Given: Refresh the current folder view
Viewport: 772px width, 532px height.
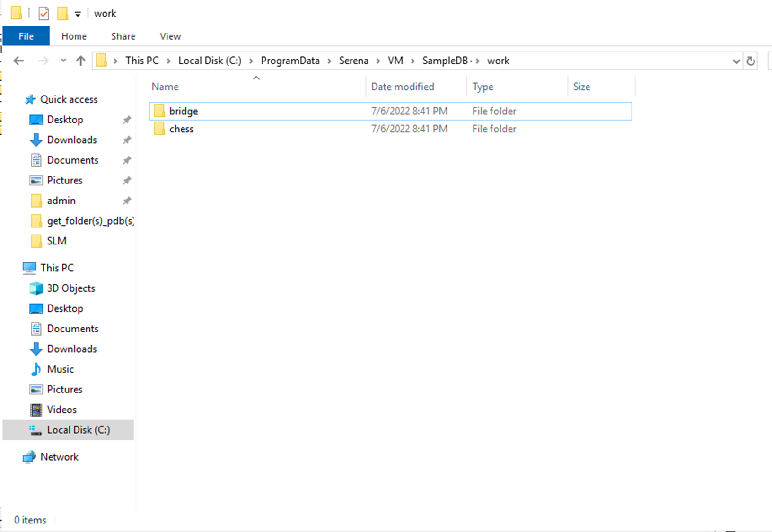Looking at the screenshot, I should click(751, 61).
